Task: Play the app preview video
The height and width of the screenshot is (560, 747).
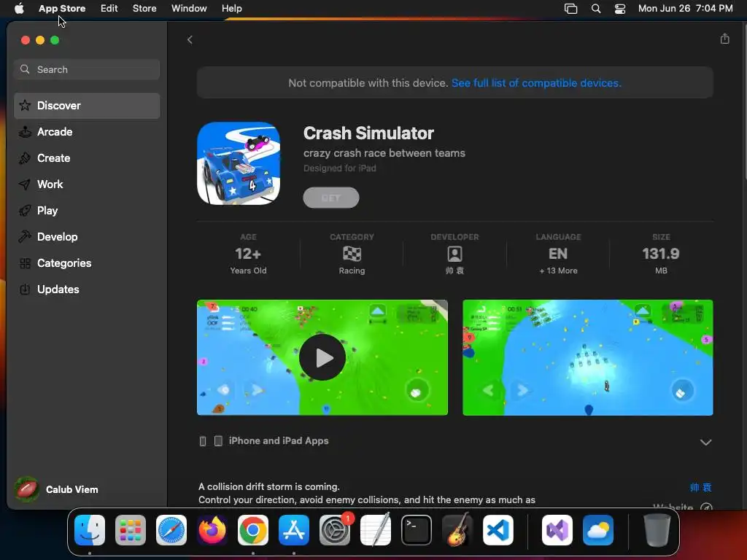Action: coord(322,357)
